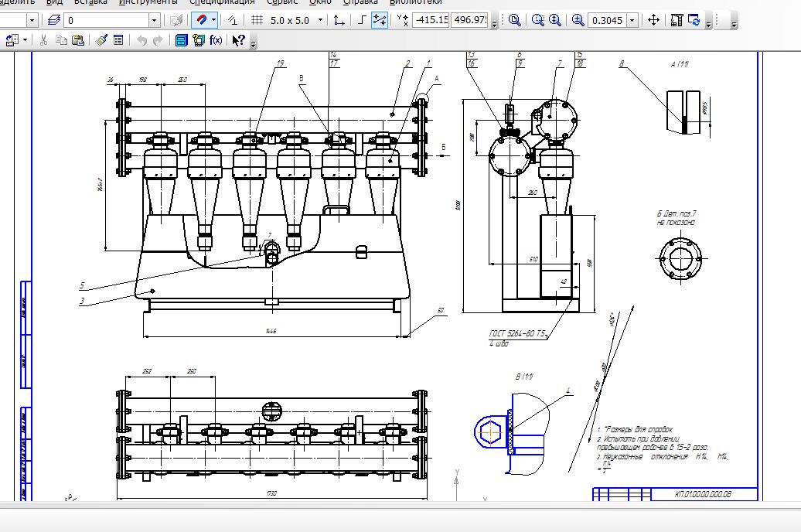801x532 pixels.
Task: Open the Сервис menu
Action: click(282, 2)
